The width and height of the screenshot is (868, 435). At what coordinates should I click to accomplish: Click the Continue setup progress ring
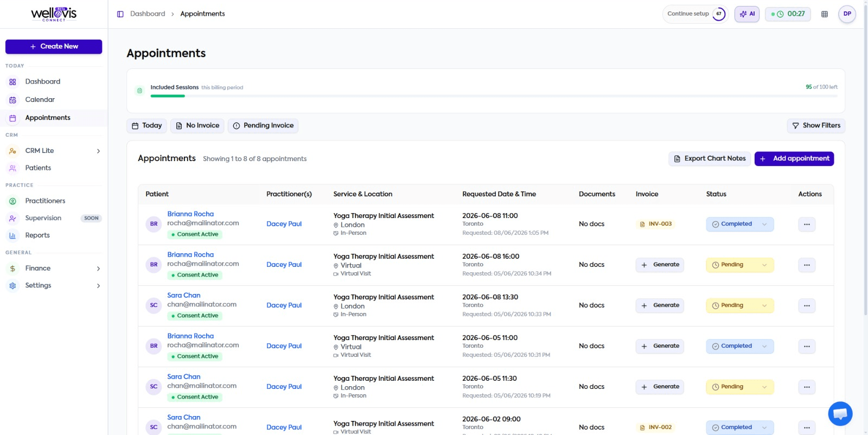pyautogui.click(x=719, y=14)
